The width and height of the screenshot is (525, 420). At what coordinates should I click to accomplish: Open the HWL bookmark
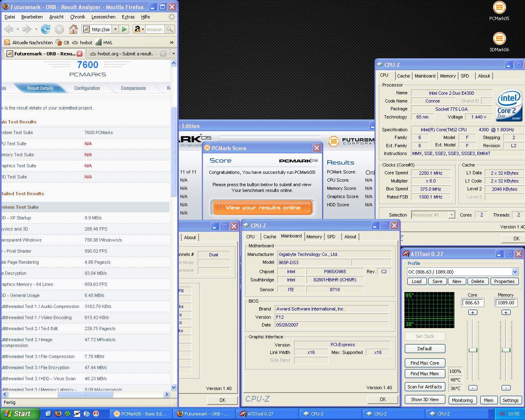coord(104,42)
